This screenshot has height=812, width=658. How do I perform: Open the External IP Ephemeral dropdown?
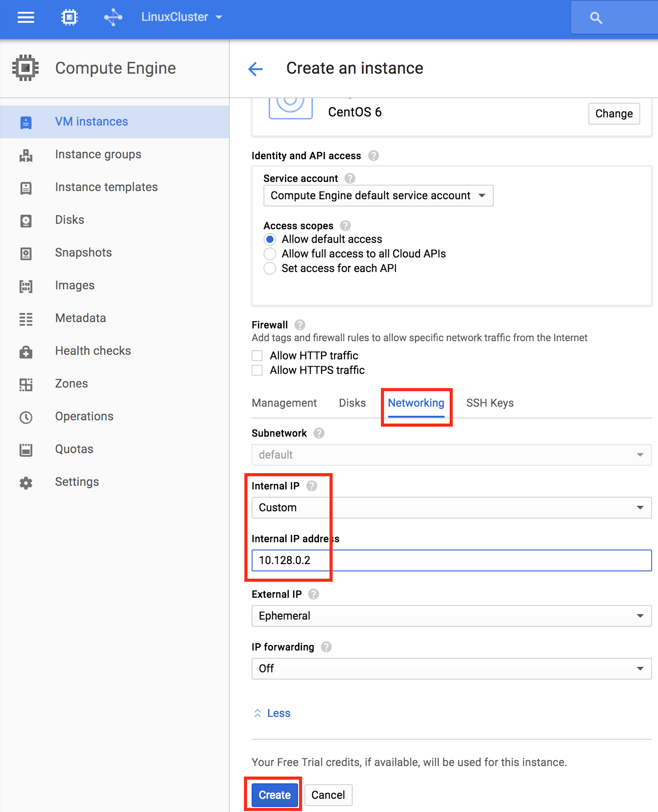[451, 616]
